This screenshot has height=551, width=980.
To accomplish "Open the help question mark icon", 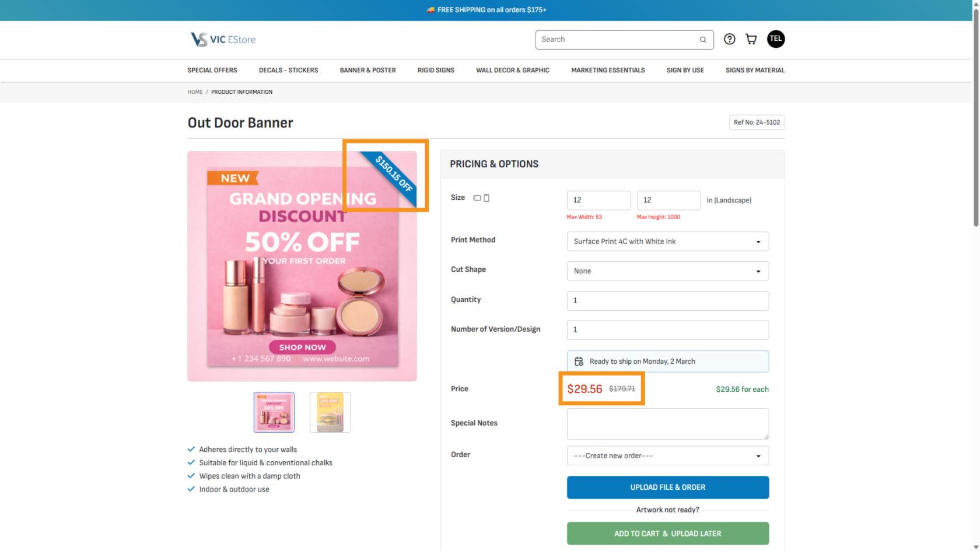I will click(x=729, y=39).
